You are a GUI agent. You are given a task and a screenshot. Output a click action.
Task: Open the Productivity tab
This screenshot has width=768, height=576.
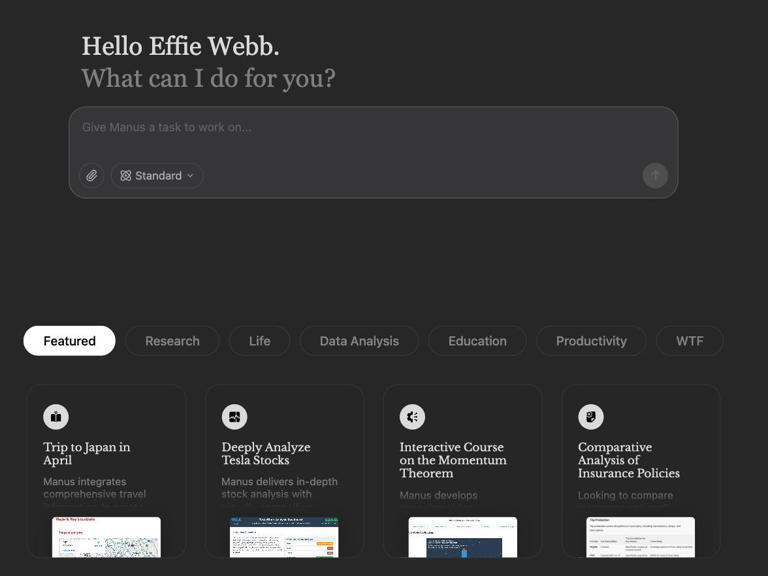pyautogui.click(x=591, y=341)
